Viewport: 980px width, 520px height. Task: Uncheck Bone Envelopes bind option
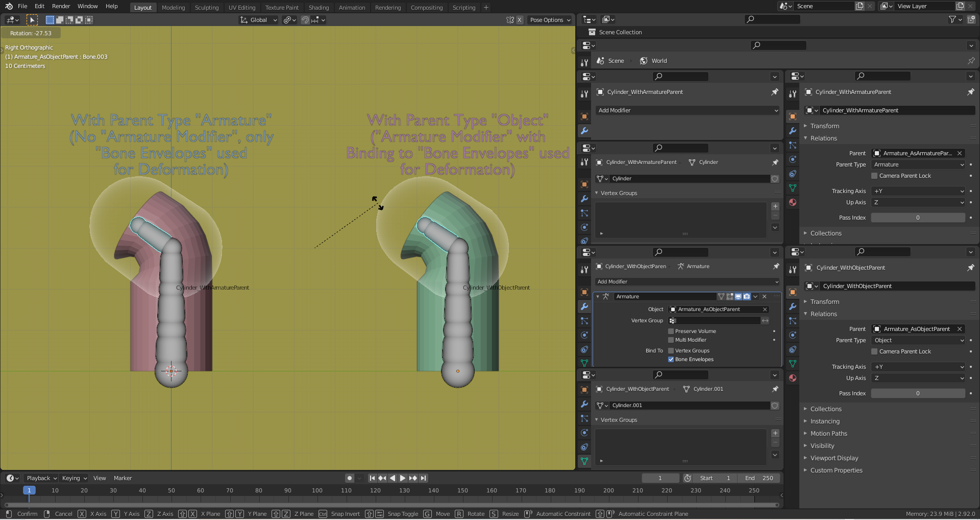pyautogui.click(x=671, y=360)
